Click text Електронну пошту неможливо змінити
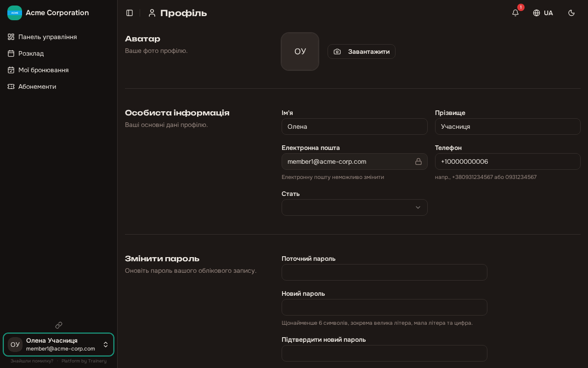The height and width of the screenshot is (368, 588). [333, 177]
